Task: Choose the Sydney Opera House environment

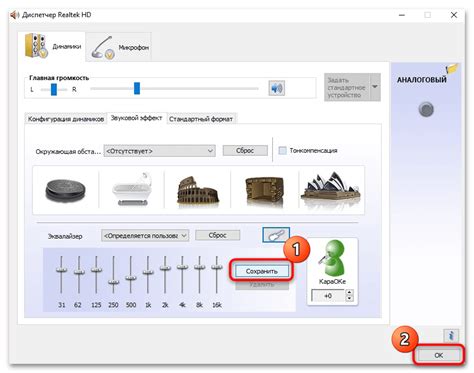Action: click(331, 188)
